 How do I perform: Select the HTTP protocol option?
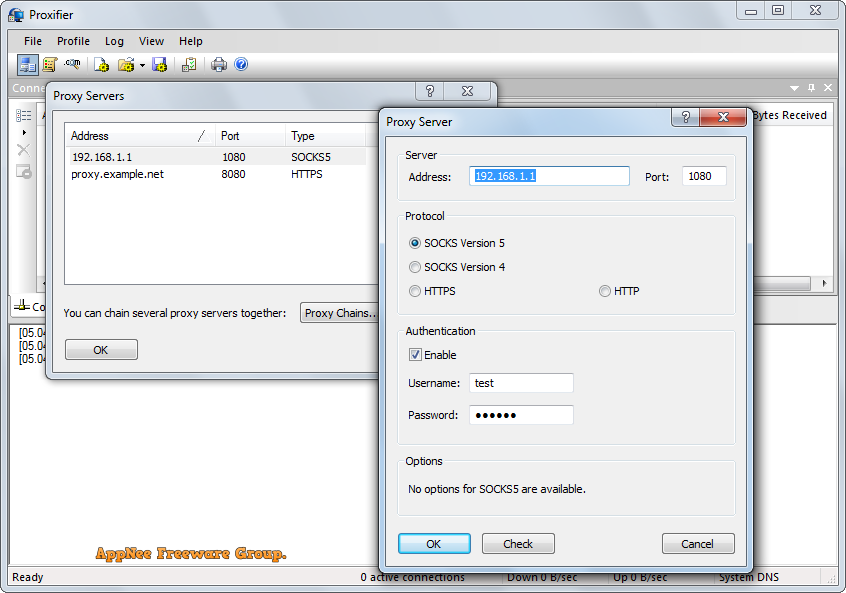[604, 291]
